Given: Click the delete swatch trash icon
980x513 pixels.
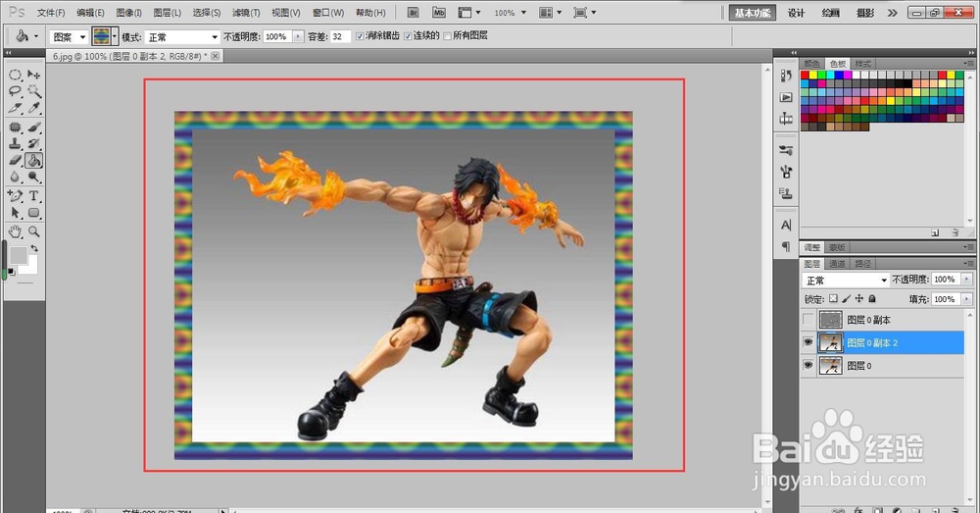Looking at the screenshot, I should pos(955,232).
